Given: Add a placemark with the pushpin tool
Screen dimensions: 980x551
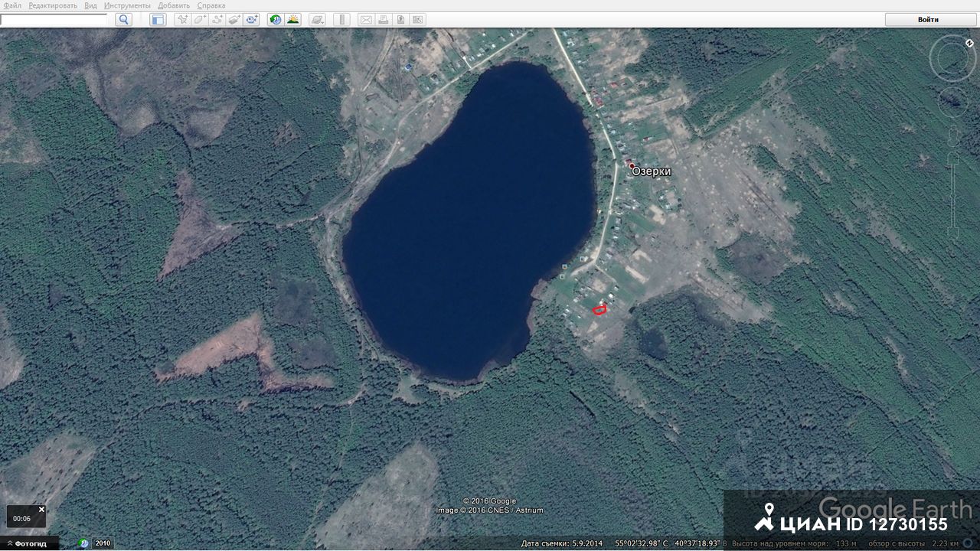Looking at the screenshot, I should (x=182, y=20).
